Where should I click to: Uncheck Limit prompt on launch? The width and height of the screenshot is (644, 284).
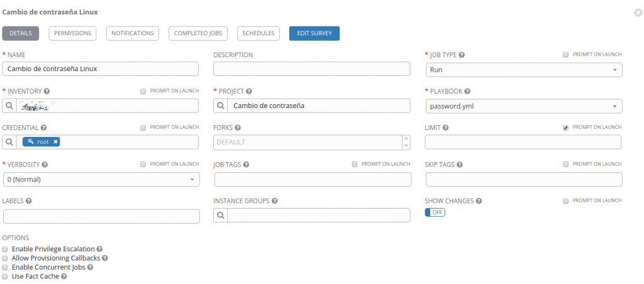(565, 128)
